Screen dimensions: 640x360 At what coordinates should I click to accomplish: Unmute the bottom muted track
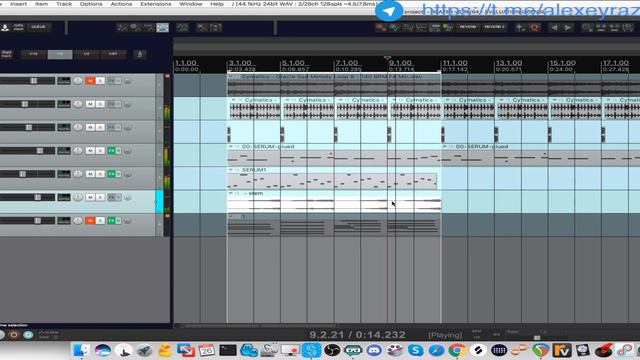(90, 220)
